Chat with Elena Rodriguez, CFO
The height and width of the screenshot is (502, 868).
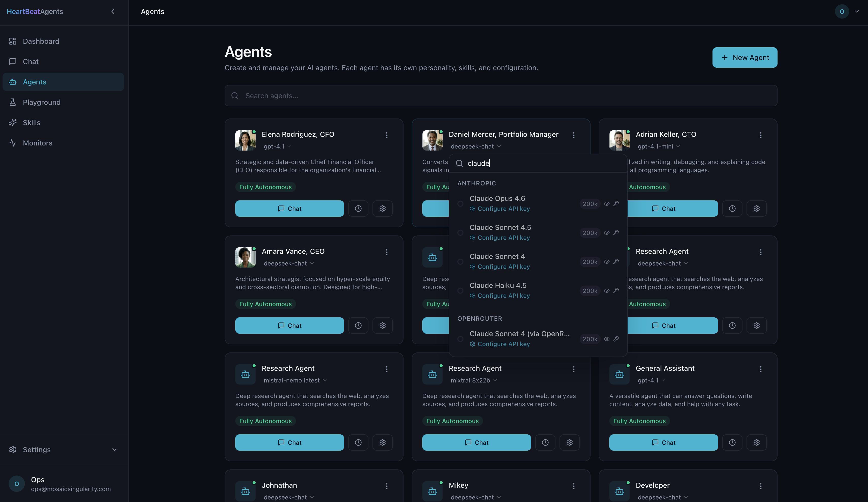(x=289, y=209)
